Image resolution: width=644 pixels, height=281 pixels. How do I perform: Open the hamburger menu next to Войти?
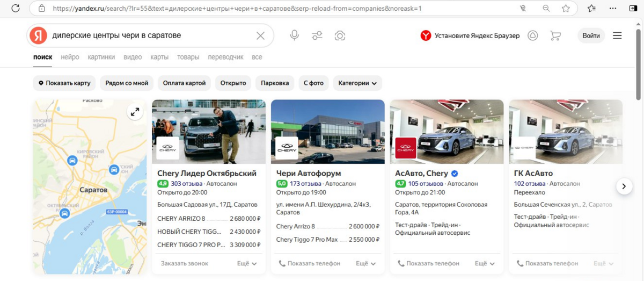617,35
